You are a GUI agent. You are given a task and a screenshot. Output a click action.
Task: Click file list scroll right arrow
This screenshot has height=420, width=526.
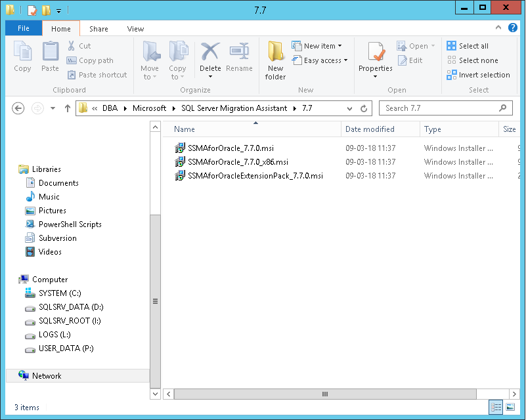[514, 394]
